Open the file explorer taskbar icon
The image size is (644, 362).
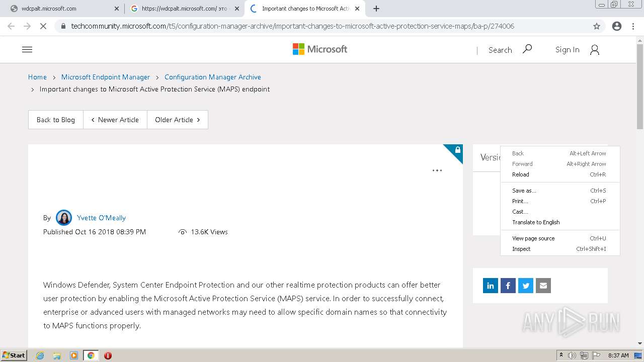57,355
